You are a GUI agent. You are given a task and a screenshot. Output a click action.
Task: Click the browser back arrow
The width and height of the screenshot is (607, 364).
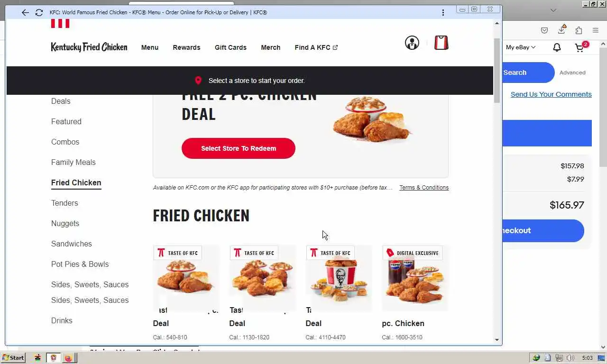(25, 12)
